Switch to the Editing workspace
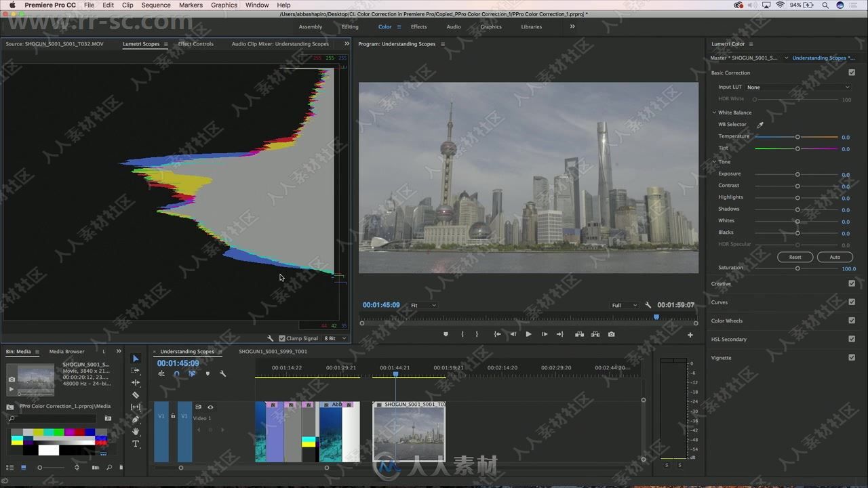The image size is (868, 488). 350,27
